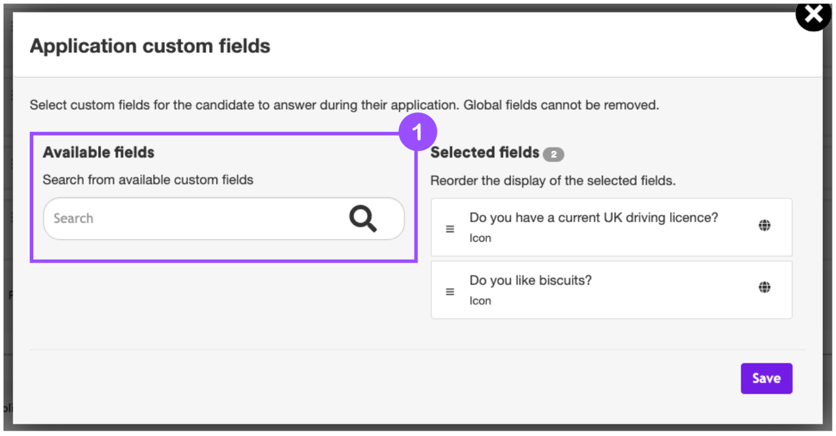Image resolution: width=836 pixels, height=436 pixels.
Task: Click the magnifying glass search icon
Action: coord(363,218)
